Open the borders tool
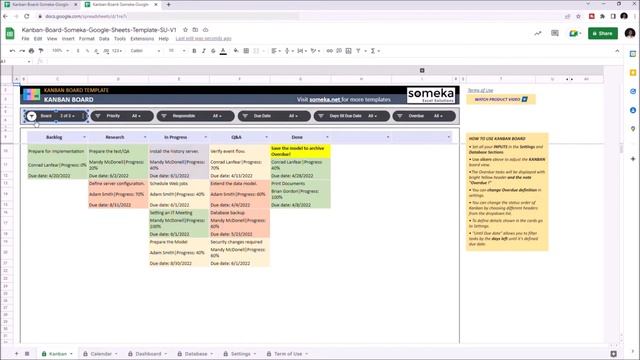 click(x=246, y=51)
